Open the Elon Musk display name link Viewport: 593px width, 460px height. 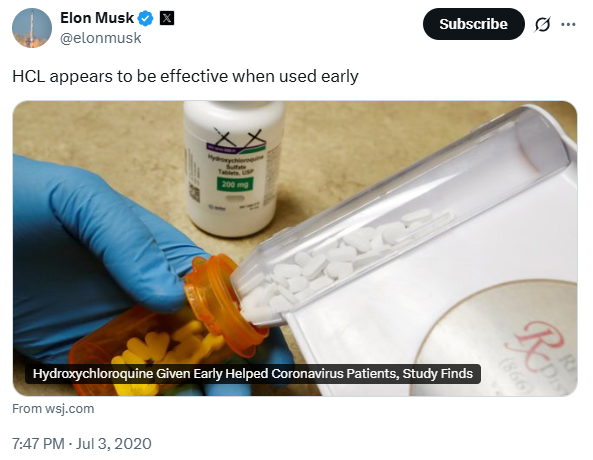click(x=97, y=18)
